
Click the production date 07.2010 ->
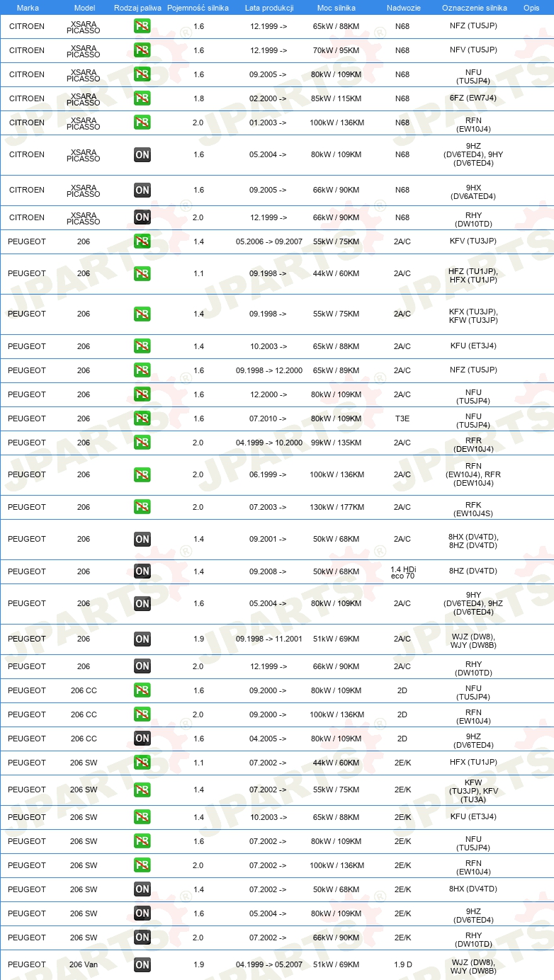point(268,418)
